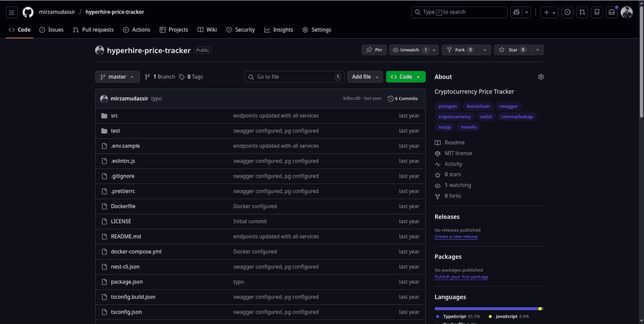The height and width of the screenshot is (324, 644).
Task: Open the test folder
Action: pyautogui.click(x=116, y=131)
